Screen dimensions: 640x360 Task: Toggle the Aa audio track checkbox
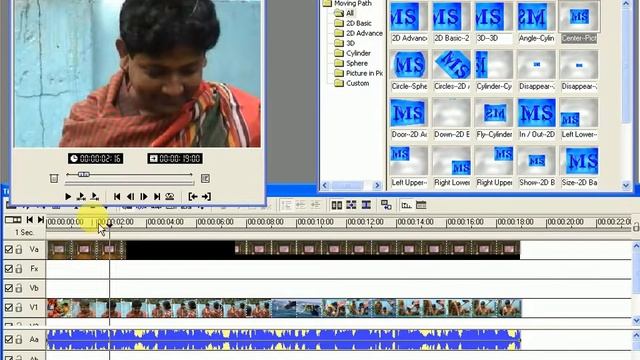(9, 339)
